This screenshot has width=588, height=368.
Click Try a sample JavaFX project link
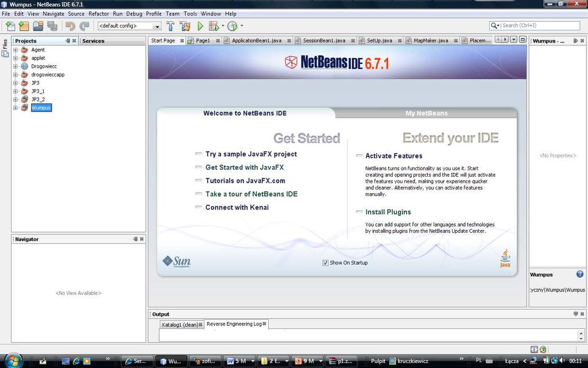coord(251,154)
